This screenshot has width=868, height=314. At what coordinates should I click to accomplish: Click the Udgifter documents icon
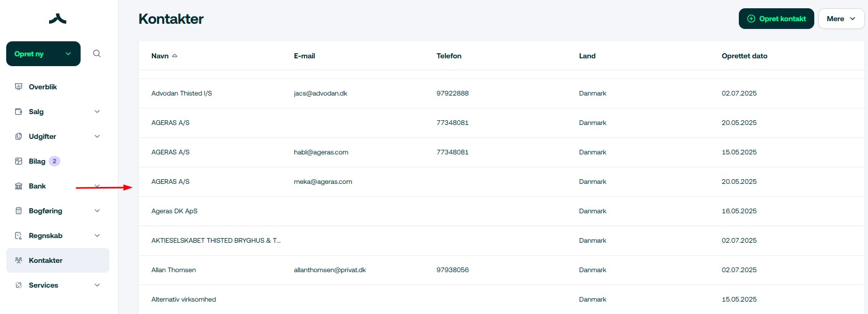[x=19, y=136]
